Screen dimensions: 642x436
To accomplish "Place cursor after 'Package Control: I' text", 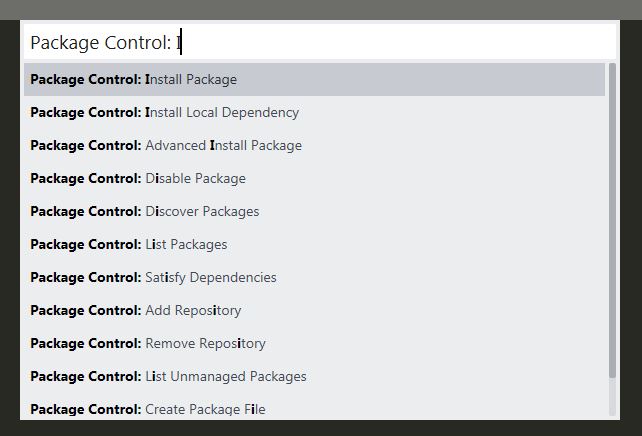I will 182,42.
